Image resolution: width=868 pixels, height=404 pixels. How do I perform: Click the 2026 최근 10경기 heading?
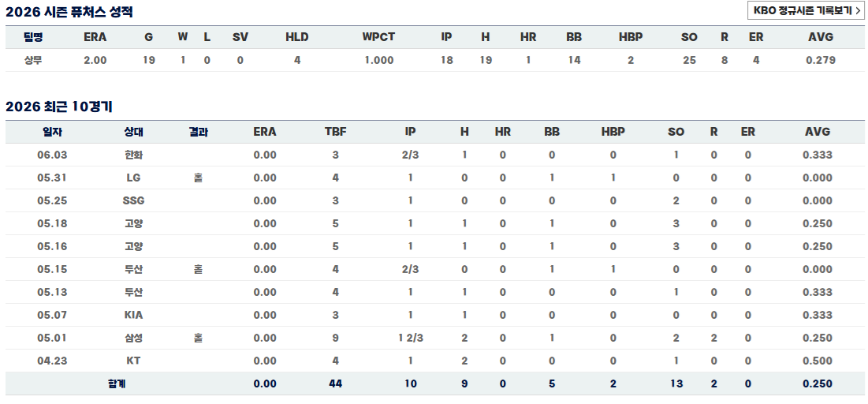pos(59,107)
